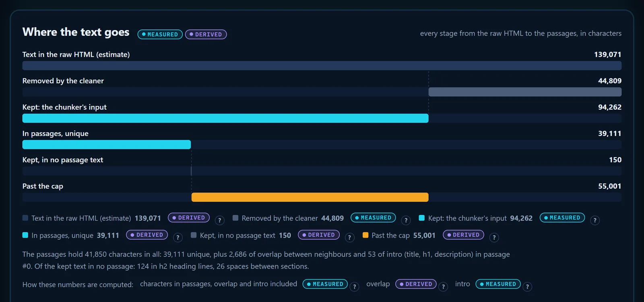
Task: Open help icon after overlap DERIVED badge
Action: [443, 287]
